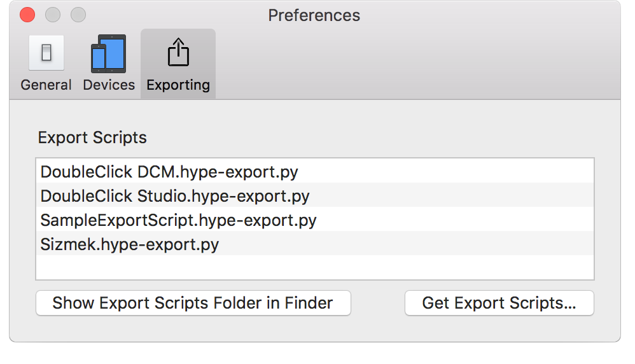This screenshot has width=635, height=364.
Task: Click the Preferences window title text
Action: (314, 15)
